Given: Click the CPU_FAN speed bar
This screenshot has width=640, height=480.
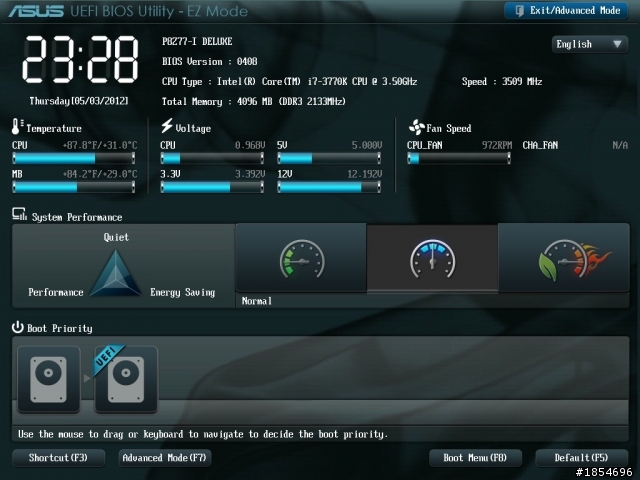Looking at the screenshot, I should [459, 158].
